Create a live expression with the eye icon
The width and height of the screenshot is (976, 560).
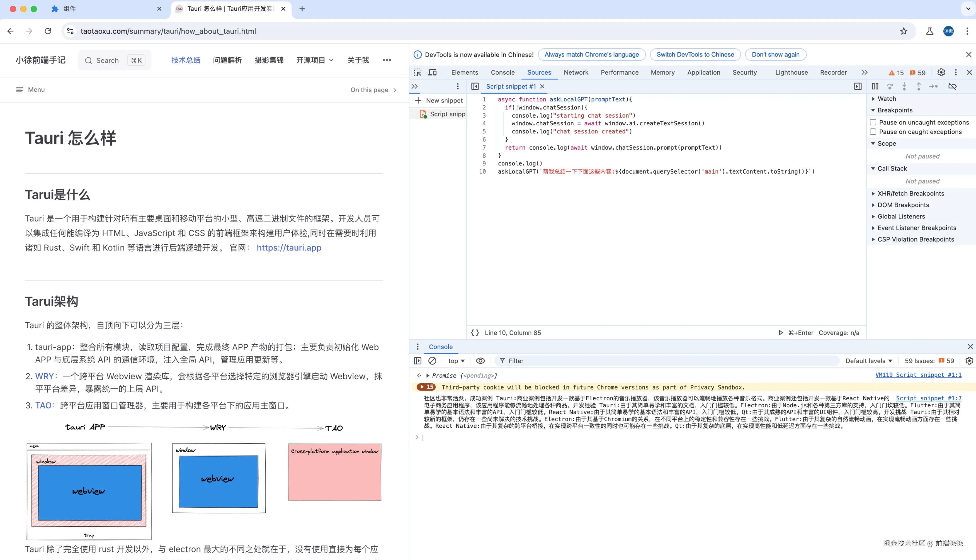click(480, 361)
